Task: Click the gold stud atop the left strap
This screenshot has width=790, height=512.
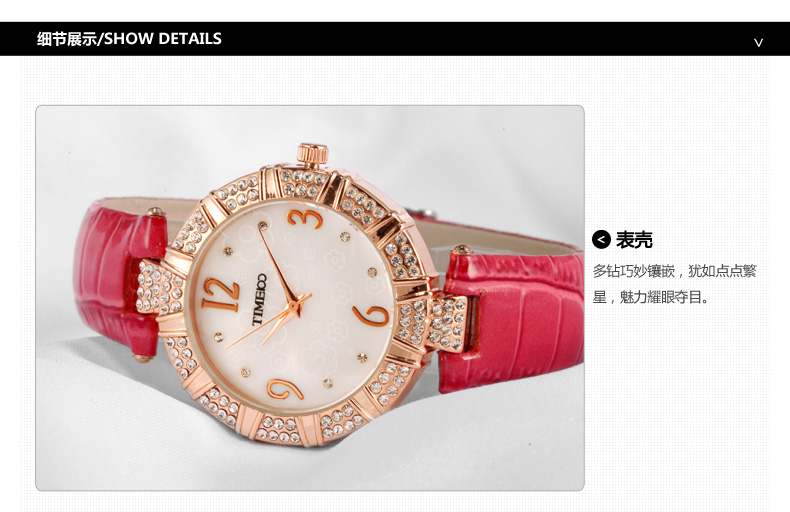Action: click(156, 211)
